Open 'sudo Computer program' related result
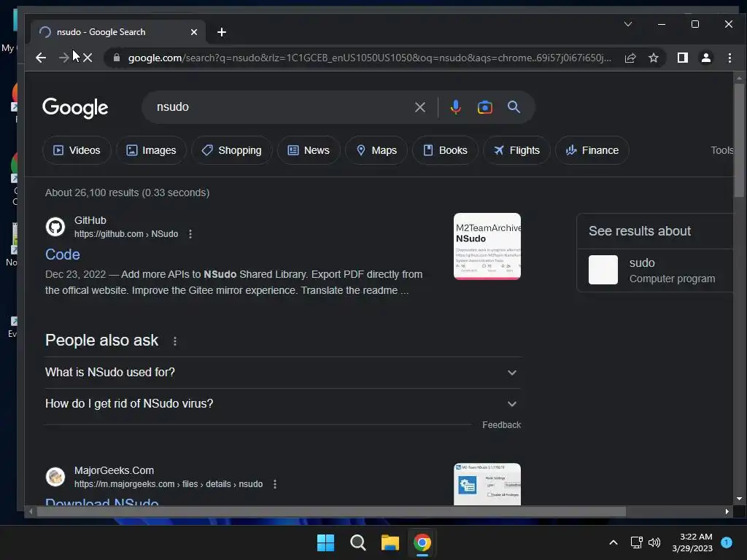 [655, 270]
